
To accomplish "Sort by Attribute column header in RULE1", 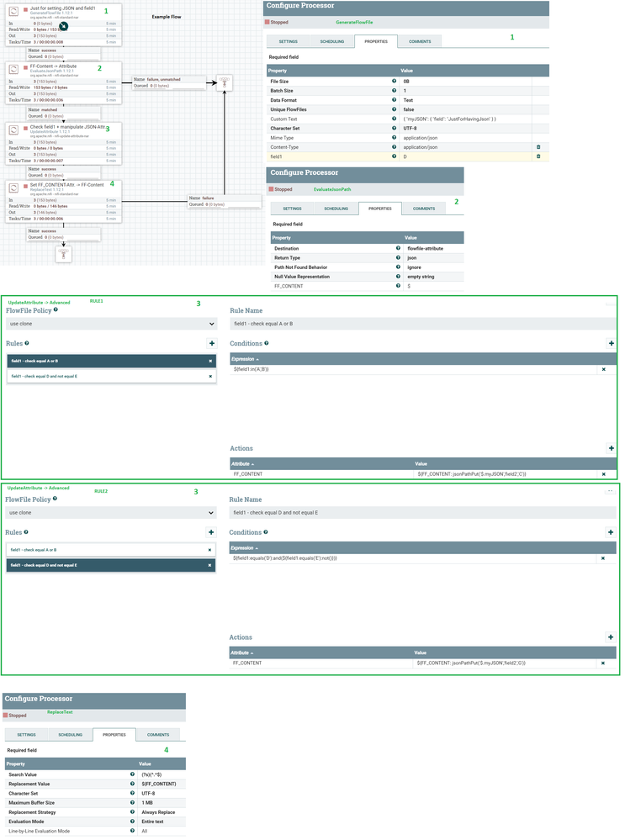I will pos(242,464).
